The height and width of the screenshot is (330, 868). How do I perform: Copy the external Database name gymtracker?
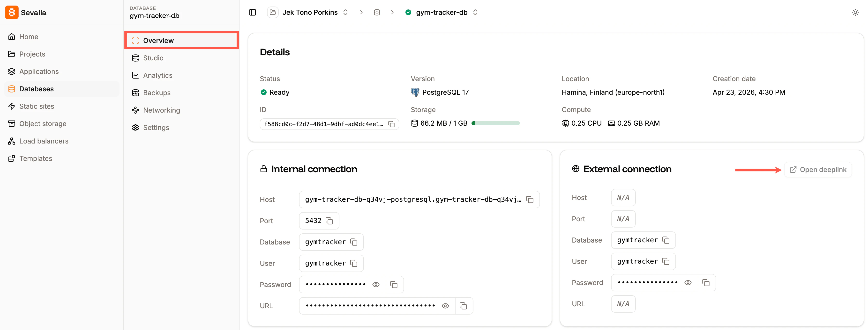point(666,240)
